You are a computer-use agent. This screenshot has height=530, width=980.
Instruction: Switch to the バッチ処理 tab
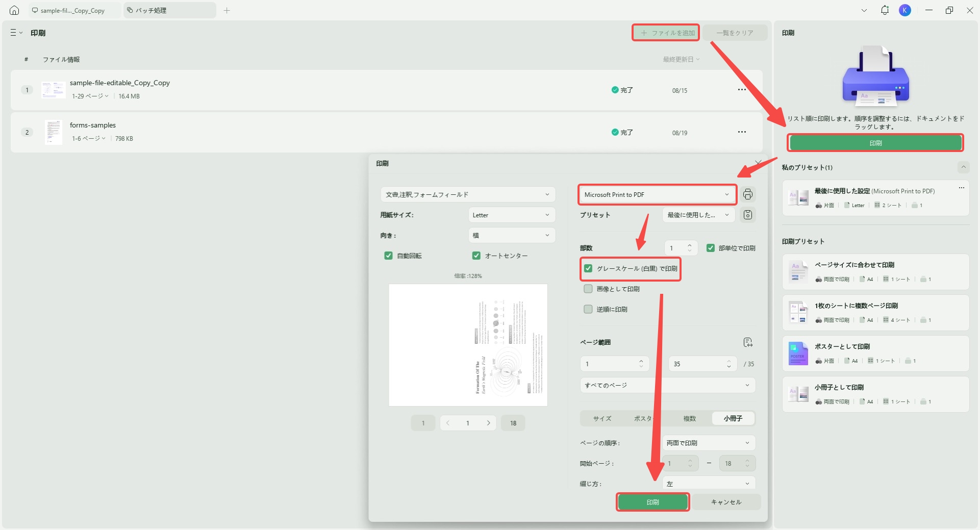tap(170, 10)
